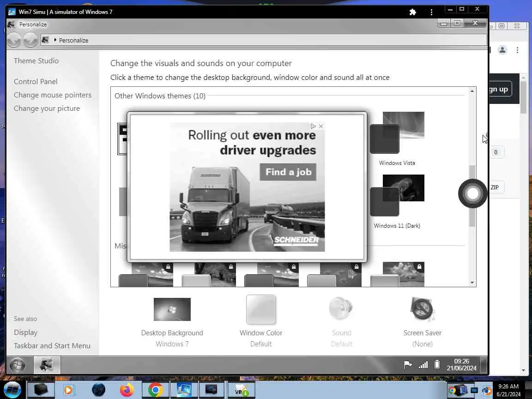The width and height of the screenshot is (532, 399).
Task: Click the circular recording overlay button
Action: (472, 193)
